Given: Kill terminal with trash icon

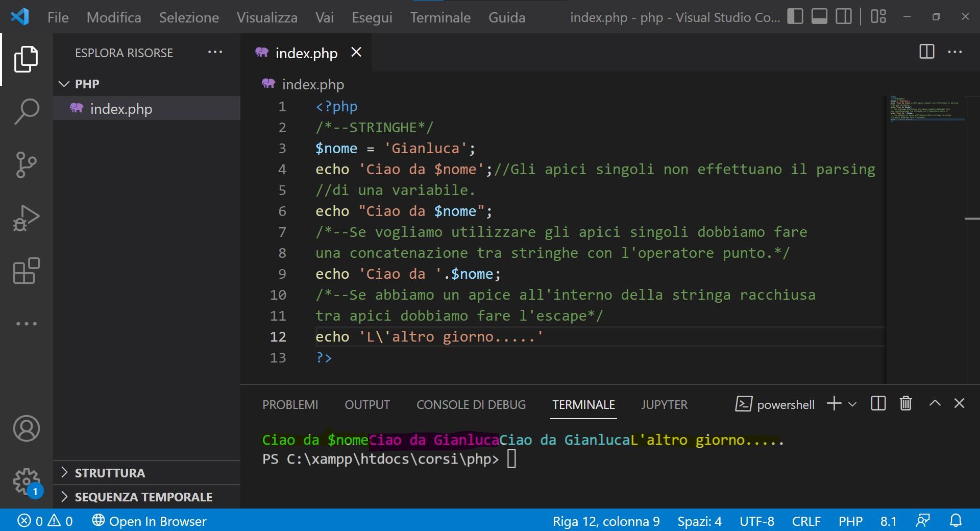Looking at the screenshot, I should pos(905,403).
